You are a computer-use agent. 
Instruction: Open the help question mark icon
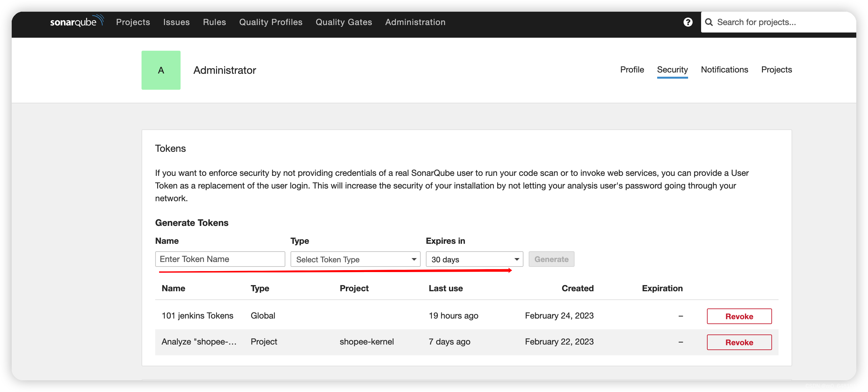[688, 22]
